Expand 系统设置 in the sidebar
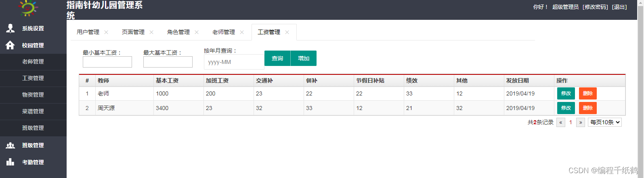Viewport: 644px width, 178px height. pyautogui.click(x=33, y=28)
